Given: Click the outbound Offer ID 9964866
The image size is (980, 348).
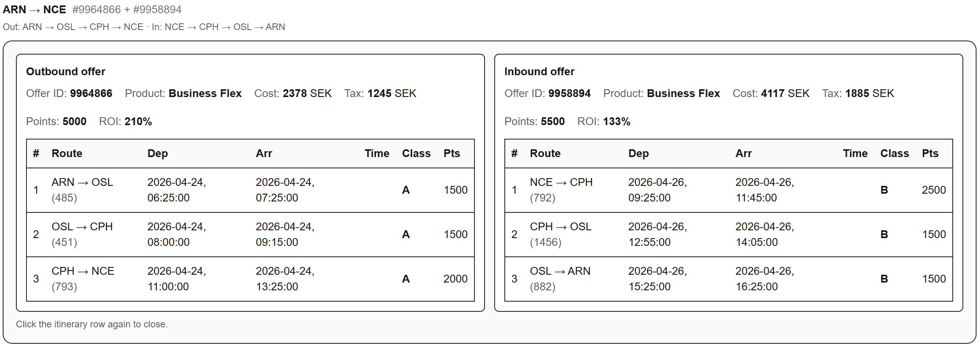Looking at the screenshot, I should pyautogui.click(x=91, y=94).
